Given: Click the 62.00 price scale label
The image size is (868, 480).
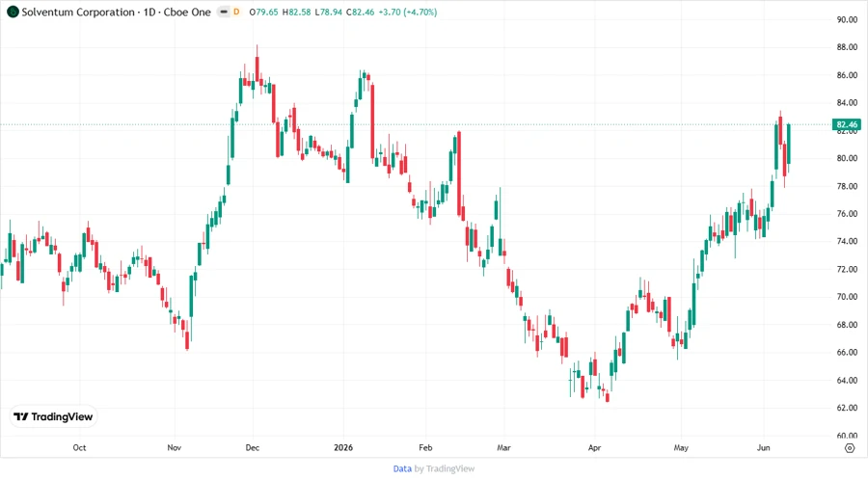Looking at the screenshot, I should click(x=847, y=408).
